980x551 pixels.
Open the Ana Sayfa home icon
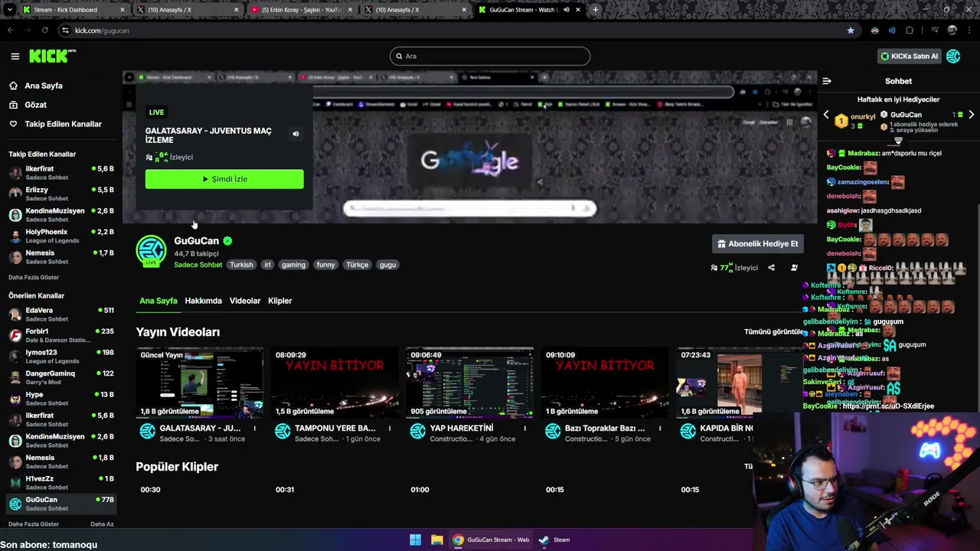(x=13, y=86)
